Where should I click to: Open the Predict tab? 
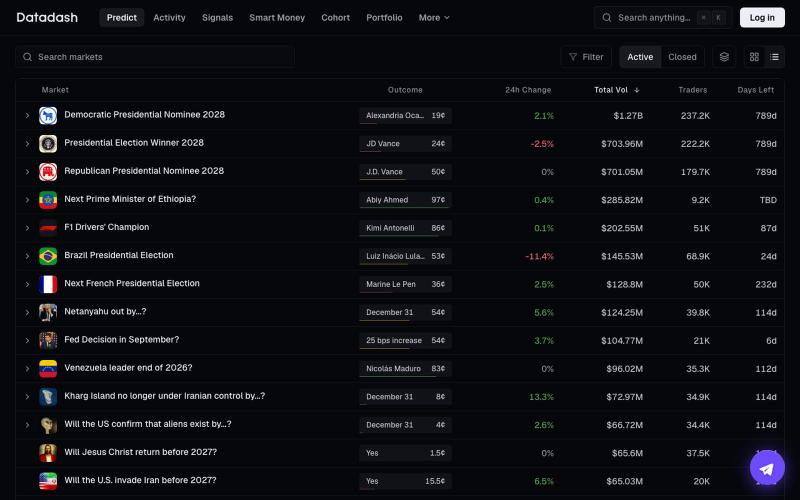tap(121, 18)
